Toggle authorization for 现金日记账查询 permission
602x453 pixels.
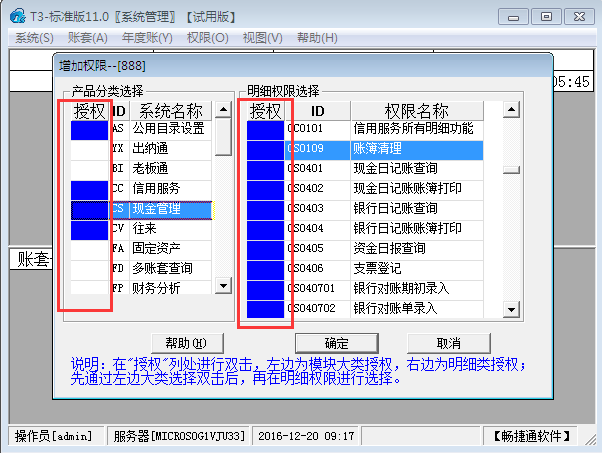pos(266,169)
